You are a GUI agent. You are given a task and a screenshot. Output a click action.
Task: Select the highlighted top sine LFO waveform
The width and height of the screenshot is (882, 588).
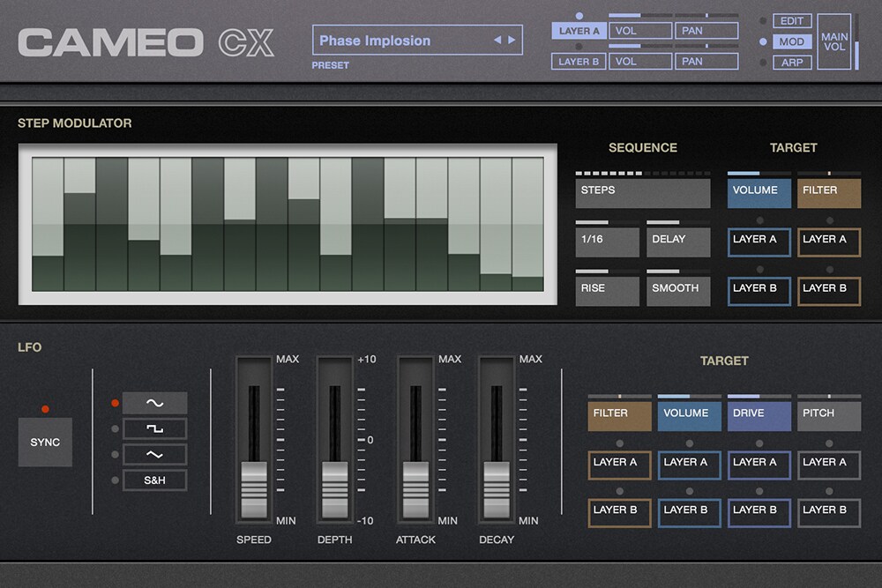click(154, 404)
